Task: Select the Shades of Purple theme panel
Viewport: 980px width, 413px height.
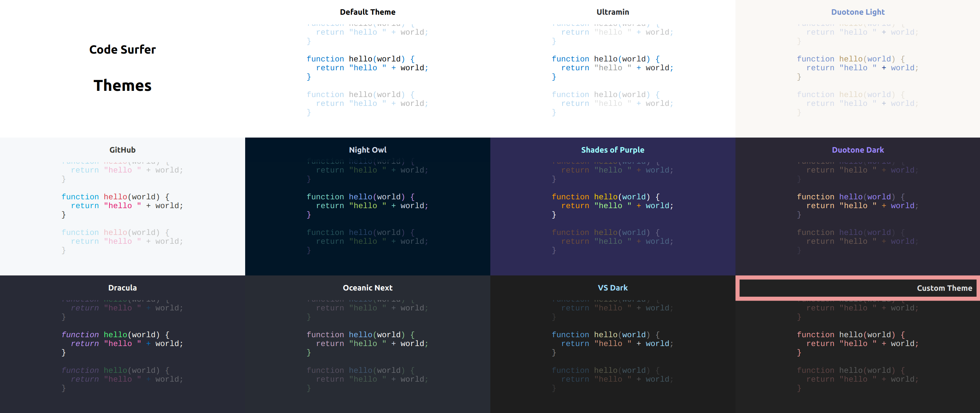Action: tap(613, 206)
